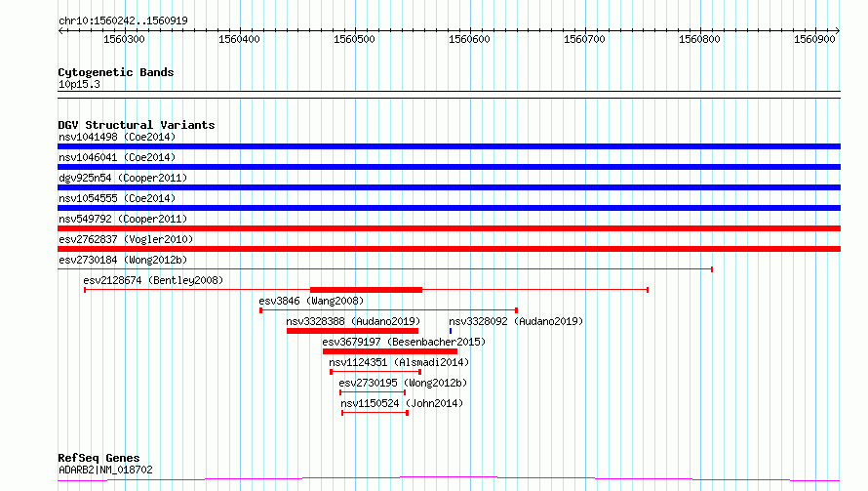868x491 pixels.
Task: Click ruler position 1560700
Action: pos(584,39)
